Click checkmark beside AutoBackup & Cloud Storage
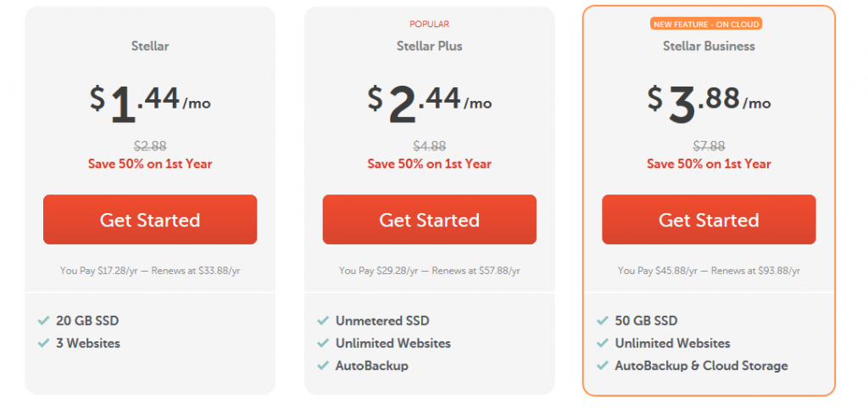868x415 pixels. pos(602,366)
